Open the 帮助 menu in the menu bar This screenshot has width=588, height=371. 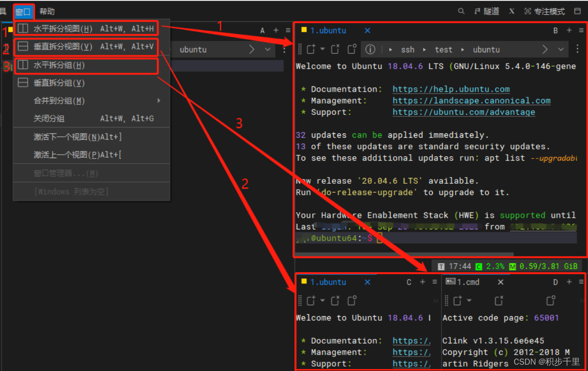tap(47, 11)
